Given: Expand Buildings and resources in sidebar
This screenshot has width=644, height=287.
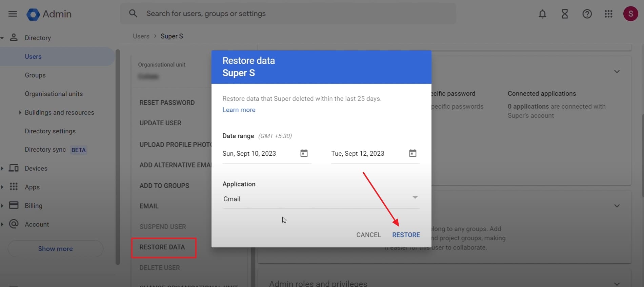Looking at the screenshot, I should click(20, 112).
